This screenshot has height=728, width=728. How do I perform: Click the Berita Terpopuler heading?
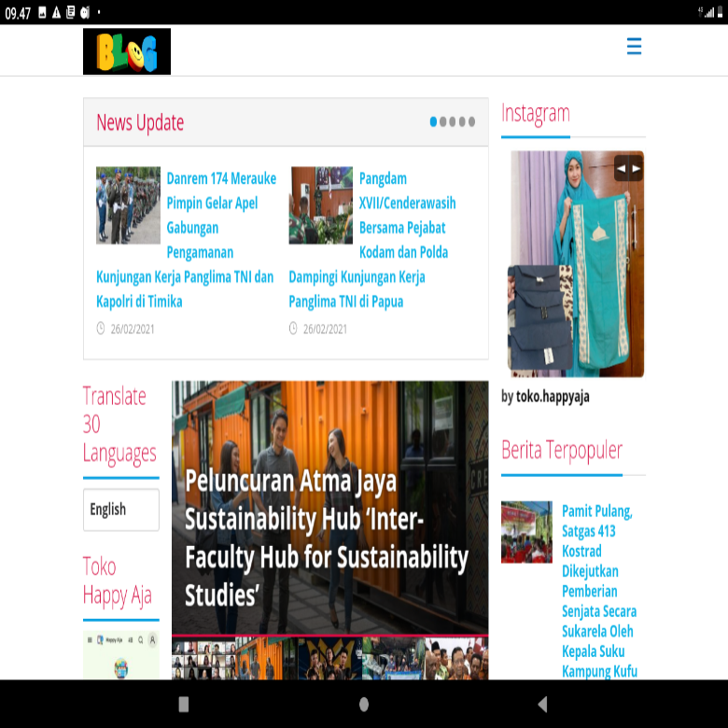(x=562, y=451)
